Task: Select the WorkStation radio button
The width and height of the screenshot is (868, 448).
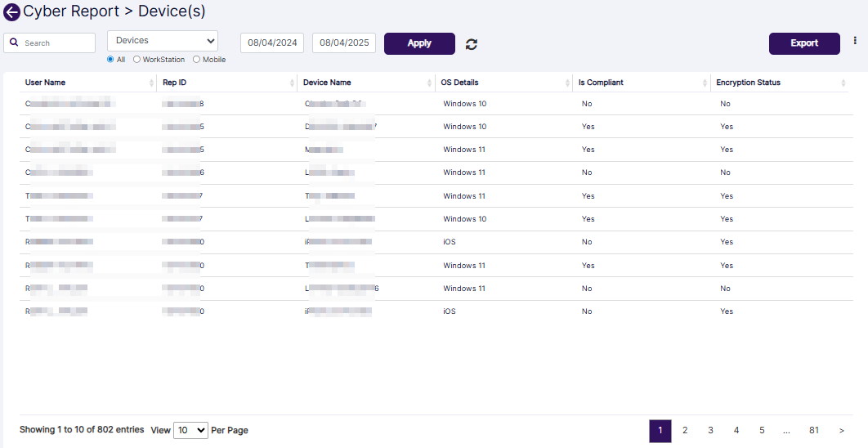Action: 137,60
